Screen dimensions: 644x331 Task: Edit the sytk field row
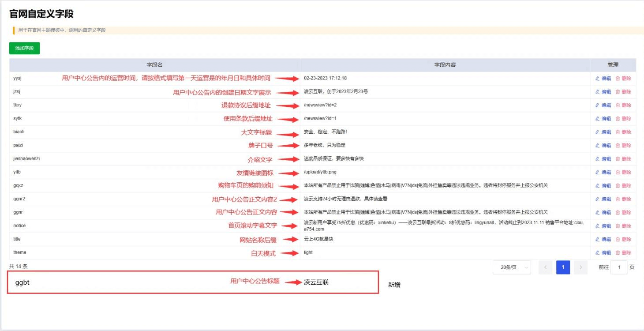[x=603, y=119]
